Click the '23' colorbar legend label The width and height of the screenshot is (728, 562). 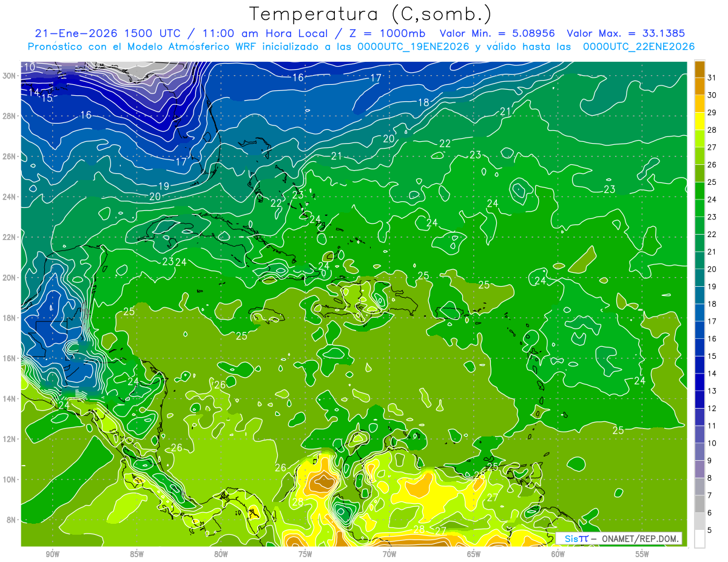point(712,216)
